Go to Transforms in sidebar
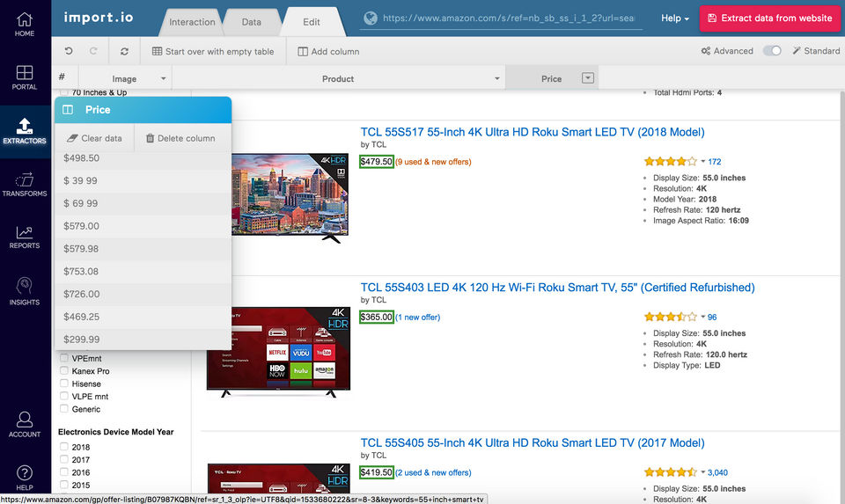The image size is (845, 504). click(25, 185)
